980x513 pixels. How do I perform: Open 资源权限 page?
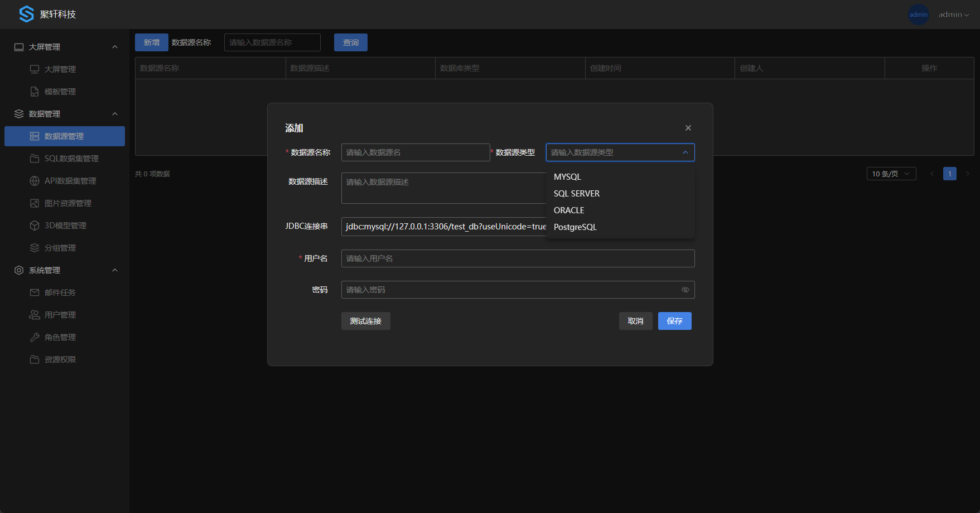pos(65,359)
